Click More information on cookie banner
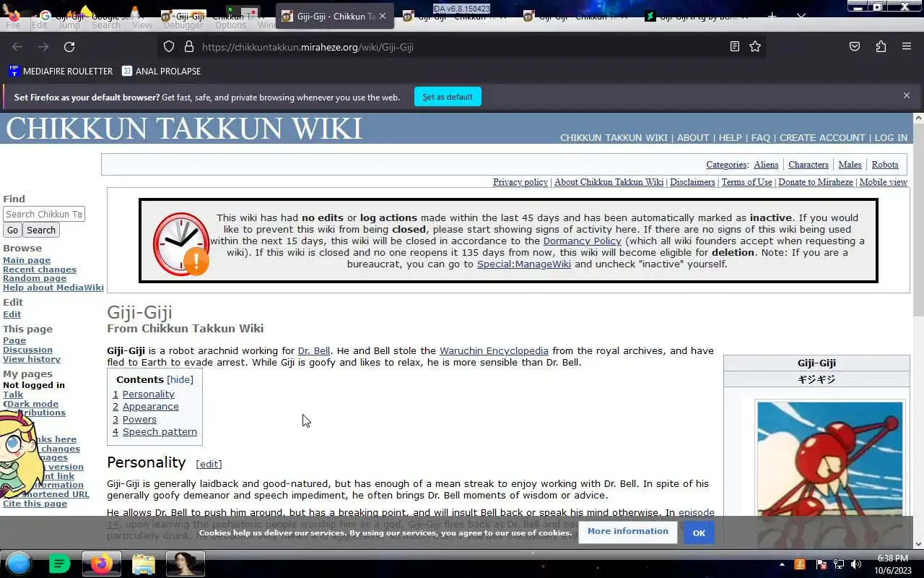 [x=628, y=531]
